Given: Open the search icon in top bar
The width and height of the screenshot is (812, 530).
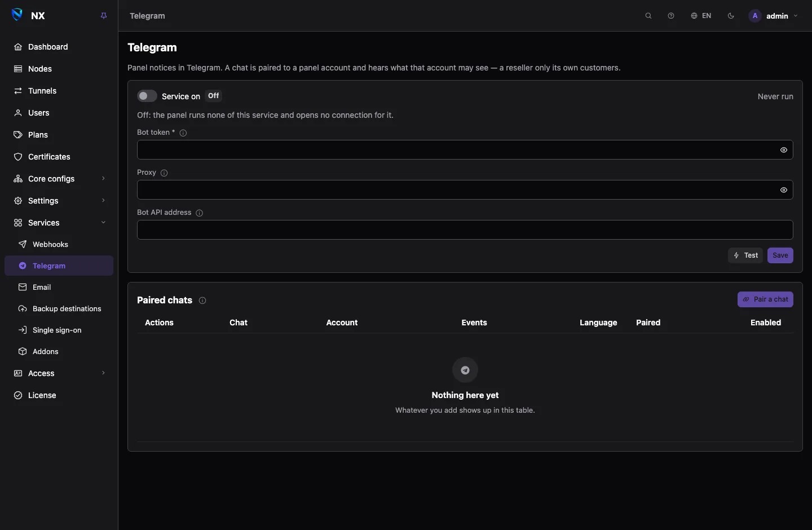Looking at the screenshot, I should click(648, 16).
